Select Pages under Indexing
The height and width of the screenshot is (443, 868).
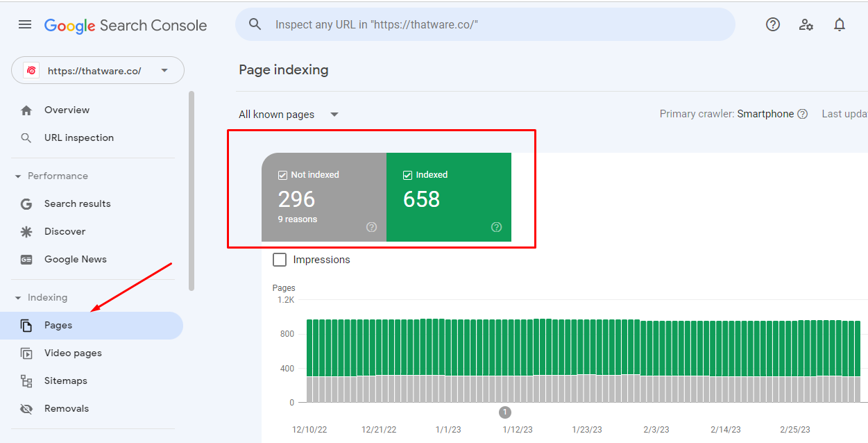pos(92,326)
